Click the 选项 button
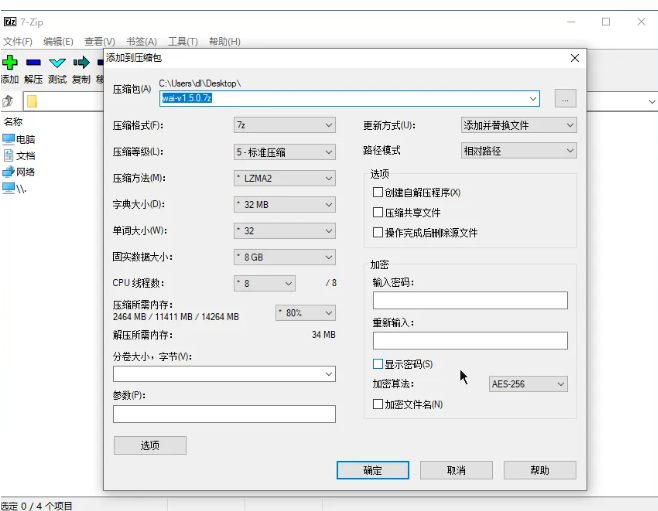This screenshot has width=658, height=511. (x=150, y=445)
